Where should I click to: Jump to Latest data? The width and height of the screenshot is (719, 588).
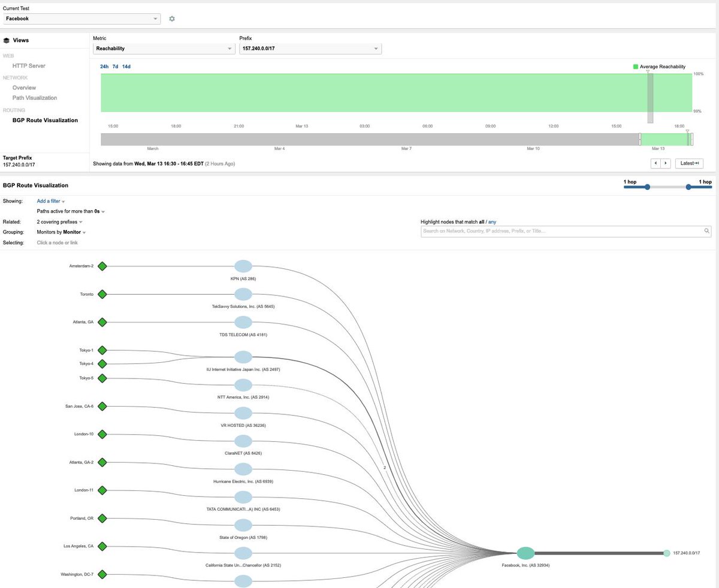[x=689, y=163]
